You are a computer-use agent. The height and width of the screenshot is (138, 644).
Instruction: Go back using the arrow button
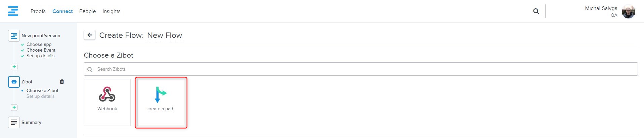[89, 35]
